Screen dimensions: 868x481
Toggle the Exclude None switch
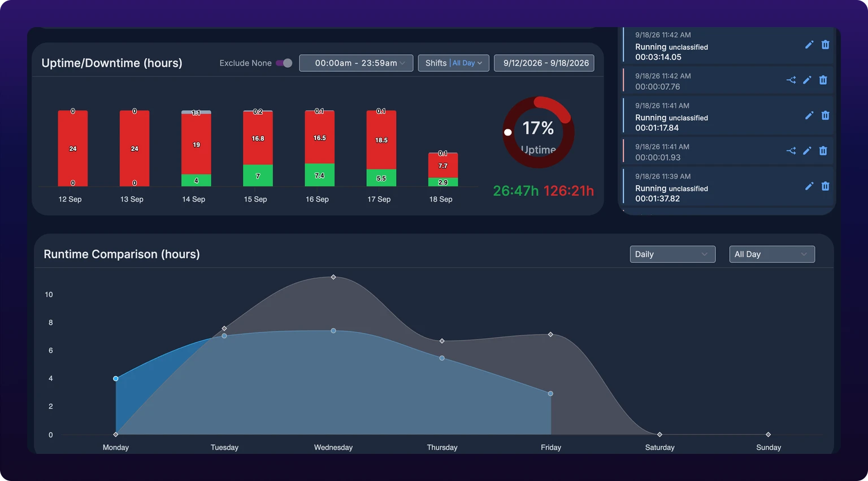(284, 63)
